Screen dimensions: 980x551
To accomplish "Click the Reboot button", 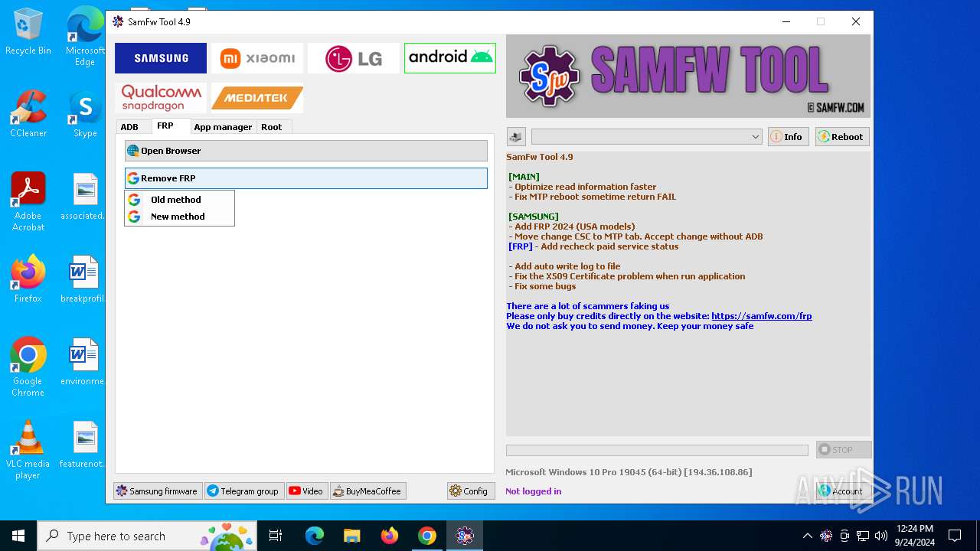I will click(x=841, y=137).
